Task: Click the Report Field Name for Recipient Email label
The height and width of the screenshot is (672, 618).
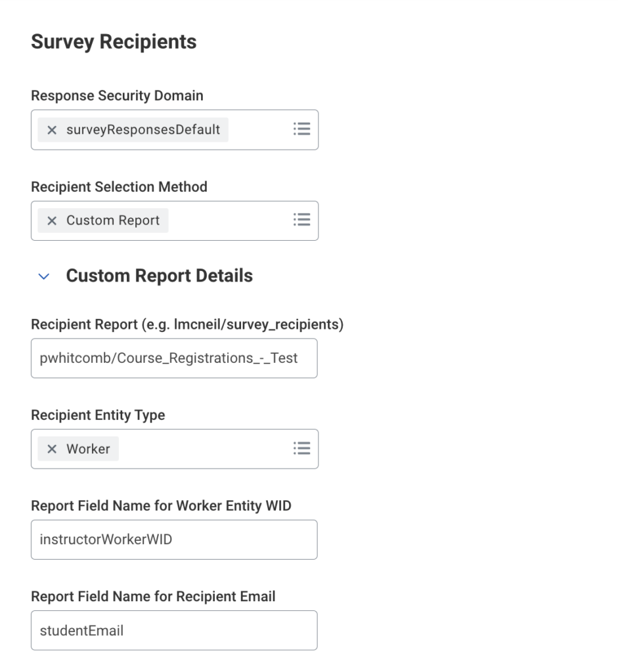Action: (x=153, y=597)
